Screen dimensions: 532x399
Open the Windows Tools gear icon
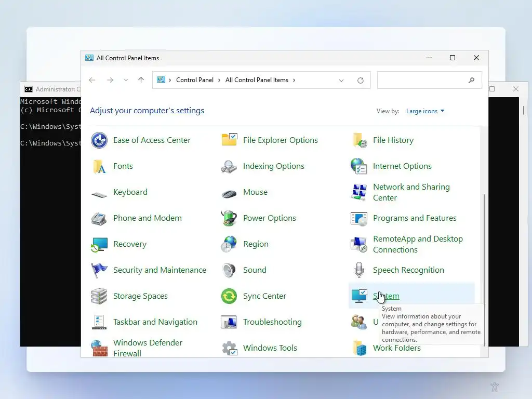[x=229, y=348]
